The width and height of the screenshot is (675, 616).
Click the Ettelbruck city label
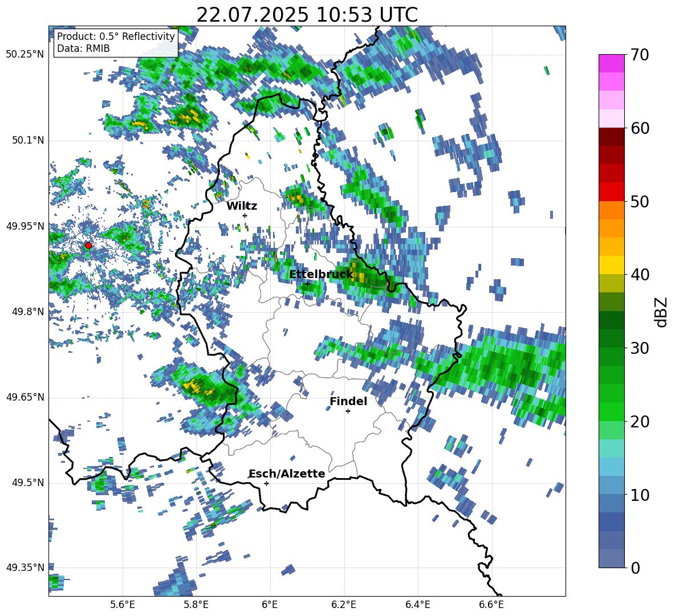click(x=321, y=275)
